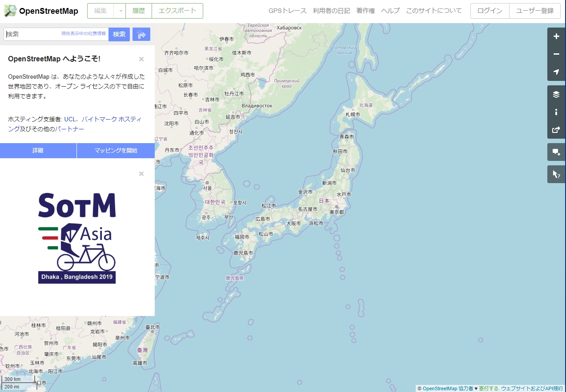
Task: Click the Владивосток label on map
Action: pos(257,106)
